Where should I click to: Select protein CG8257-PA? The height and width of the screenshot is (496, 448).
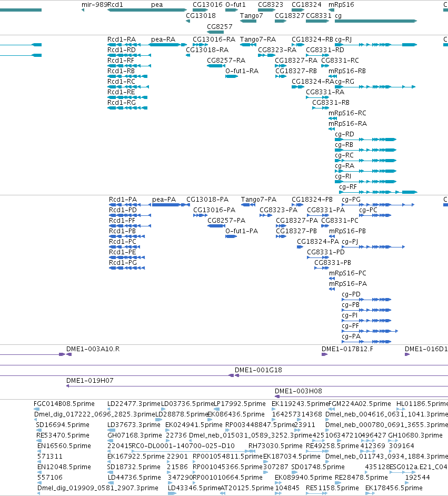(x=226, y=221)
